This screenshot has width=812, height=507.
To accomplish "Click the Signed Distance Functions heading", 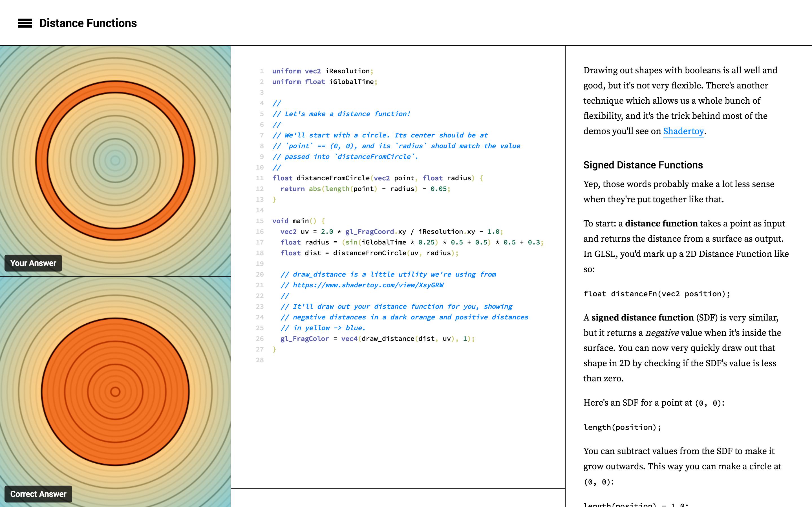I will 643,165.
